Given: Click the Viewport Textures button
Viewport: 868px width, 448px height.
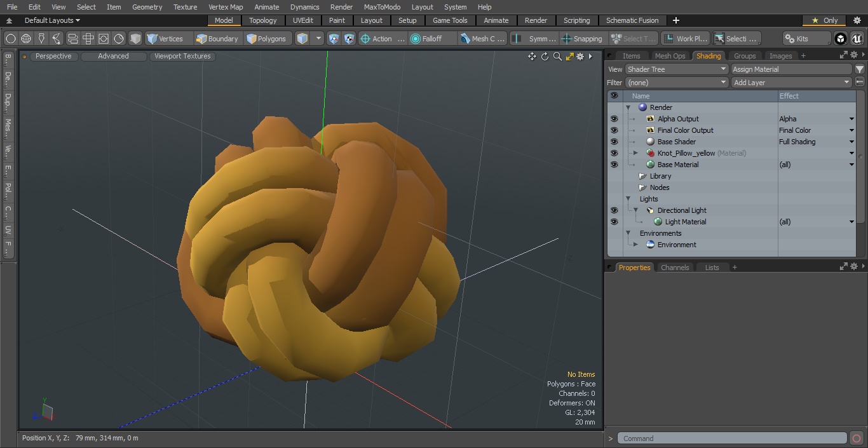Looking at the screenshot, I should click(x=182, y=56).
